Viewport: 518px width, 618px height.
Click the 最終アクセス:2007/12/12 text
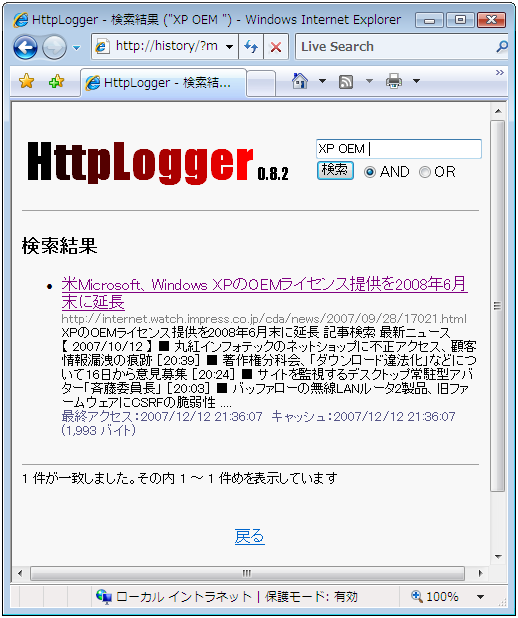pyautogui.click(x=162, y=417)
